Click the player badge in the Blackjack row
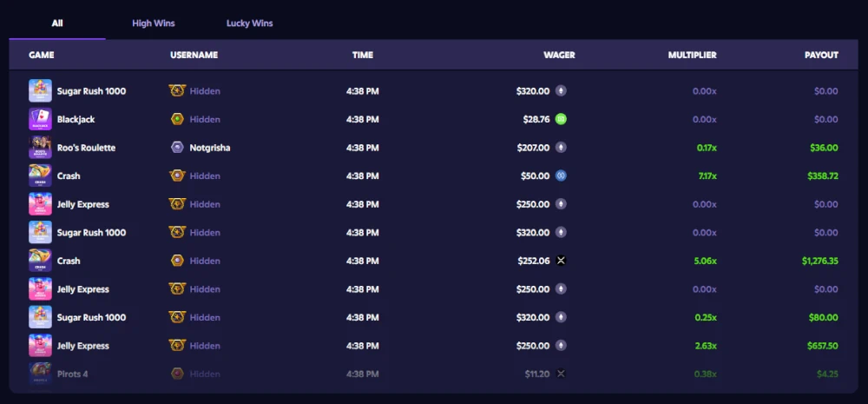Viewport: 868px width, 404px height. (x=177, y=119)
